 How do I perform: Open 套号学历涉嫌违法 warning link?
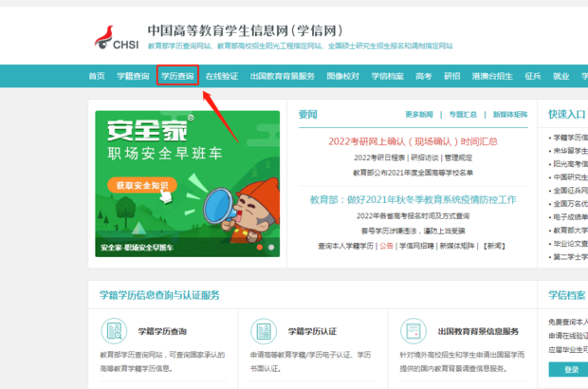413,232
